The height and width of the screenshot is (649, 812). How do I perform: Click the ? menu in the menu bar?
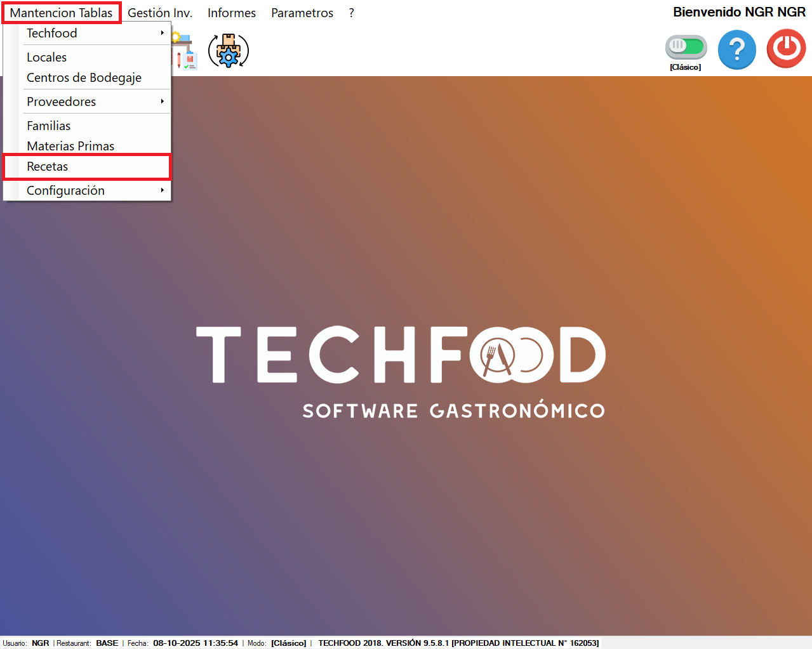coord(351,13)
